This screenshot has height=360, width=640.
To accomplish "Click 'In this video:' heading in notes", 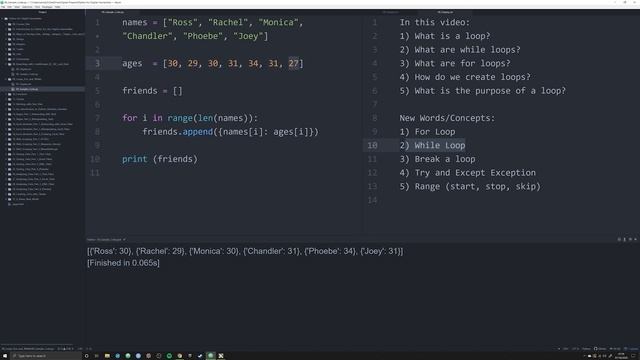I will click(x=435, y=22).
